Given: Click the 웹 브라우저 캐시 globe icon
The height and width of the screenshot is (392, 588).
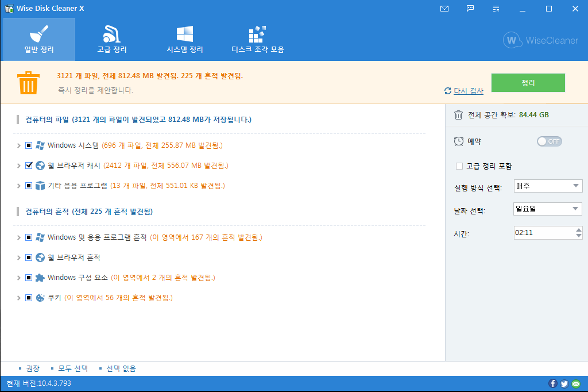Looking at the screenshot, I should (x=40, y=166).
